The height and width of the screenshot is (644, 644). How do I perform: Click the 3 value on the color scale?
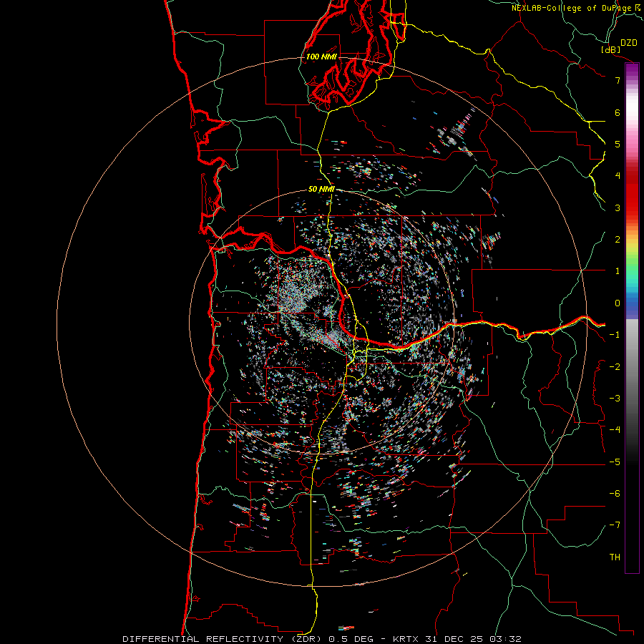click(618, 208)
